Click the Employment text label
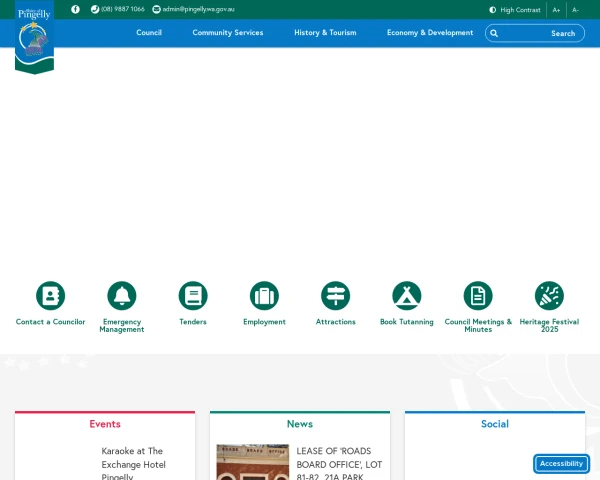The height and width of the screenshot is (480, 600). click(x=264, y=322)
